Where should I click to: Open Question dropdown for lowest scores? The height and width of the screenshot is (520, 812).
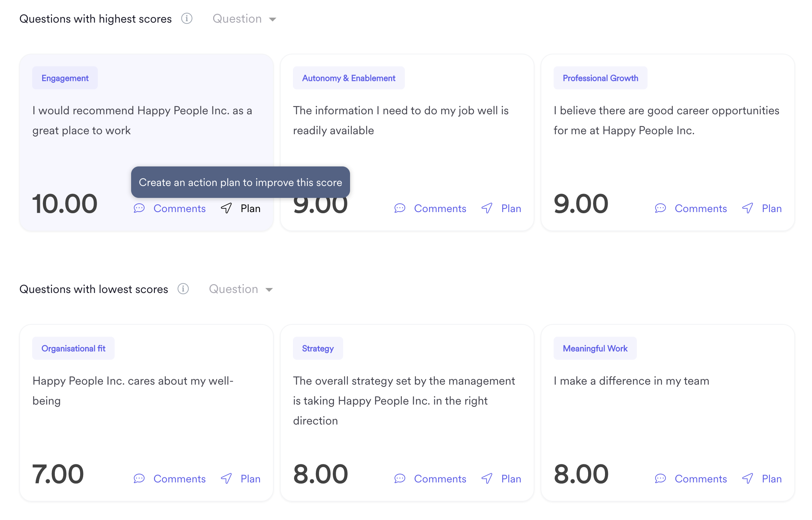tap(241, 289)
